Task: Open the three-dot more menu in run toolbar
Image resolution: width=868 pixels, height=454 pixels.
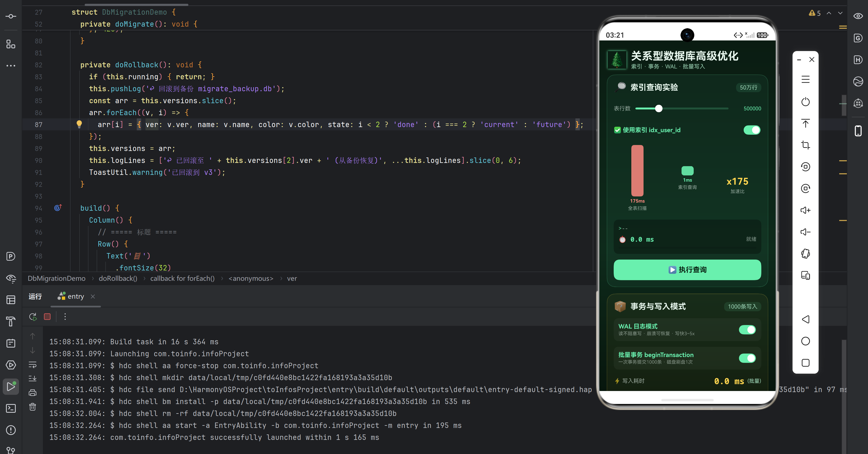Action: tap(65, 317)
